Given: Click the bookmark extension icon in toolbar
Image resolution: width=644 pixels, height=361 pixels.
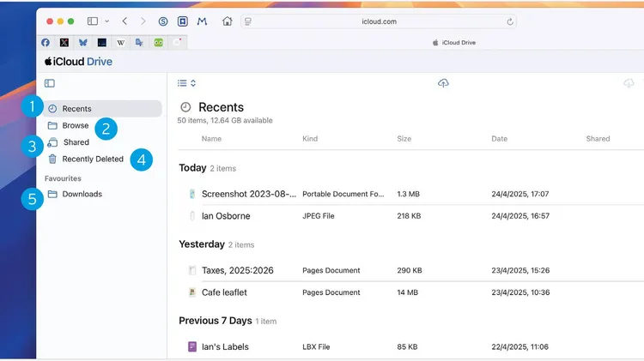Looking at the screenshot, I should point(183,21).
